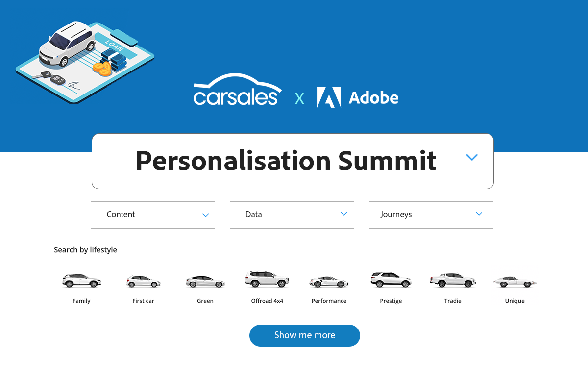
Task: Click the Show me more button
Action: pyautogui.click(x=305, y=335)
